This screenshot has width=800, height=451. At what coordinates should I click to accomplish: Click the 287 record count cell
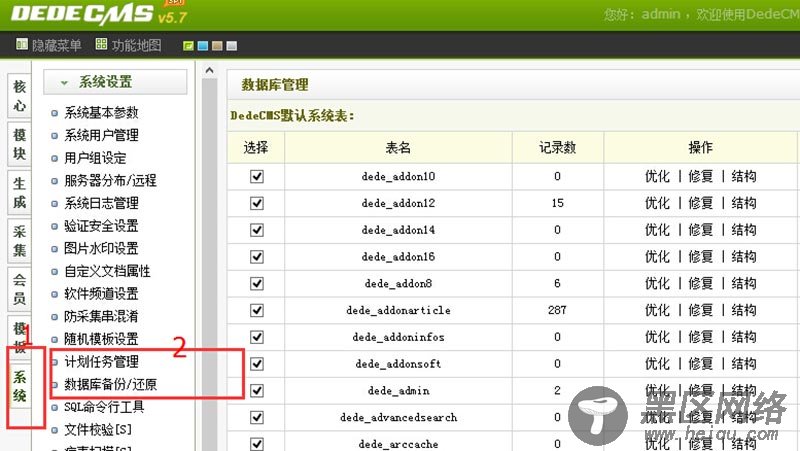pos(557,310)
